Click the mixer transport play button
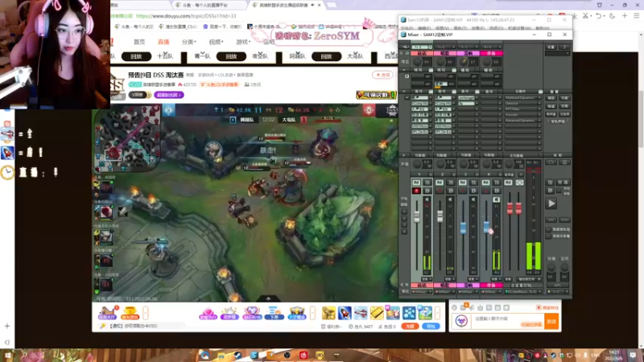This screenshot has height=362, width=644. (551, 204)
